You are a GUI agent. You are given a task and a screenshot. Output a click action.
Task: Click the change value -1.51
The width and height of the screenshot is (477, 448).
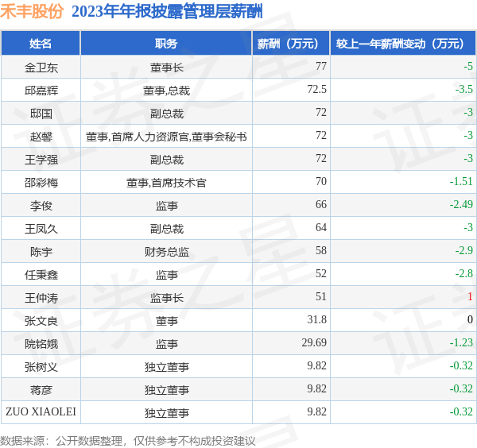[461, 181]
